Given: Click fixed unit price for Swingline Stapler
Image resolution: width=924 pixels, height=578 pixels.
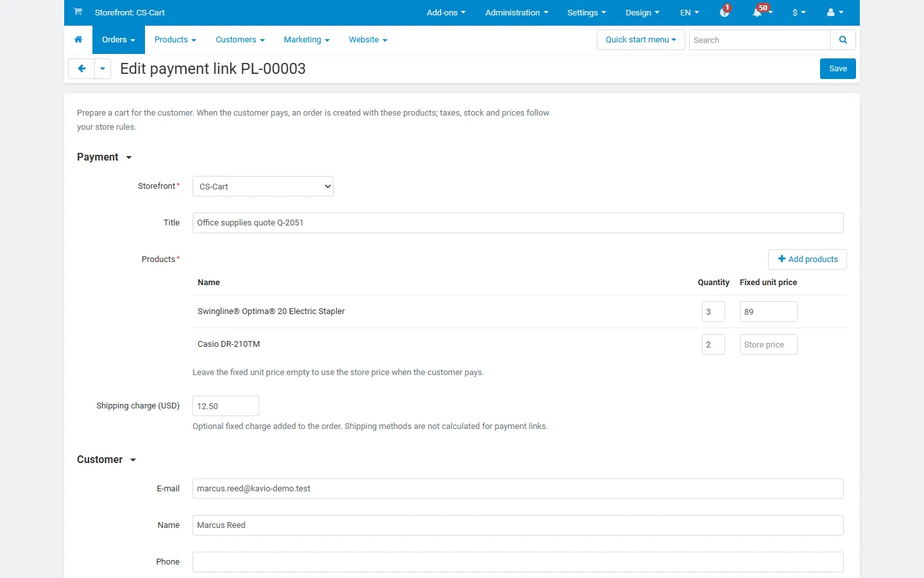Looking at the screenshot, I should (769, 311).
